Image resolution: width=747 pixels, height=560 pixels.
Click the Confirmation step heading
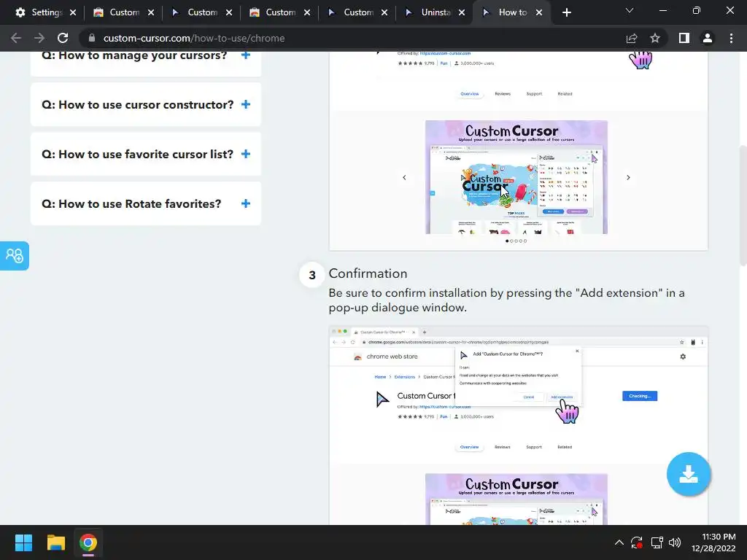coord(368,273)
